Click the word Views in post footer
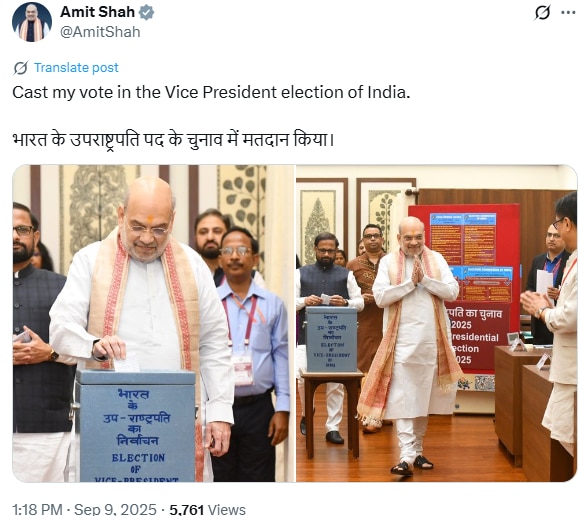The width and height of the screenshot is (586, 516). [x=226, y=509]
